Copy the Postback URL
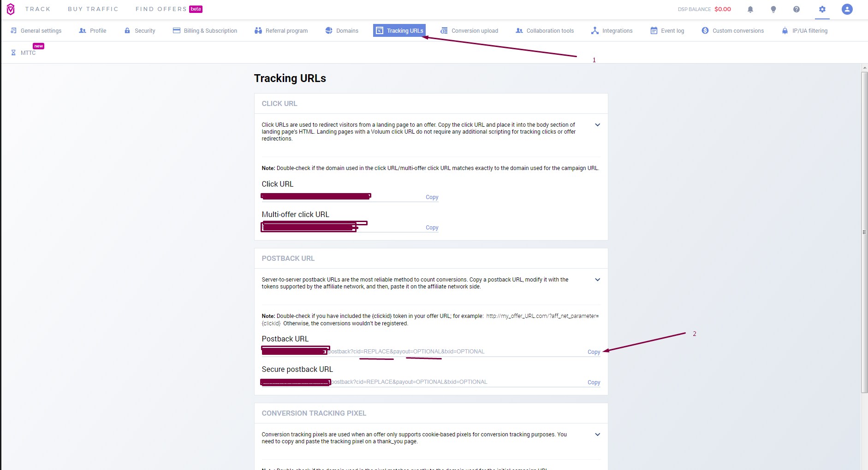This screenshot has height=470, width=868. coord(594,352)
